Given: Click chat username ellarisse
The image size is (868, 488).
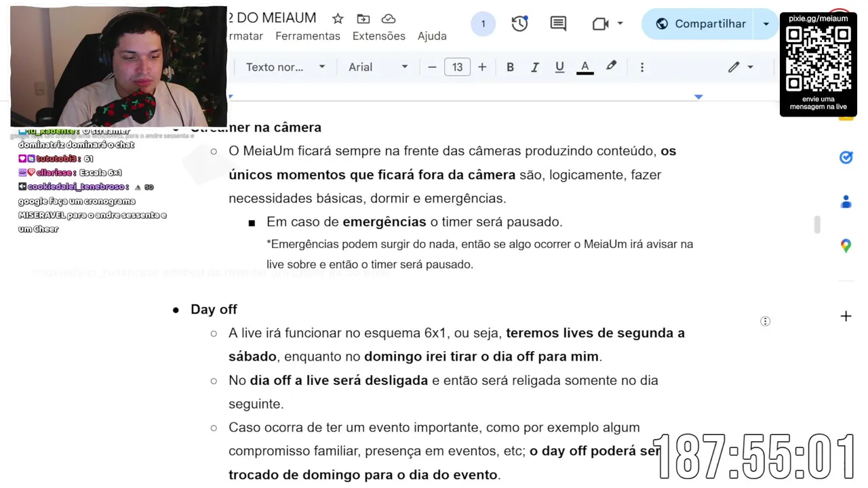Looking at the screenshot, I should (x=55, y=173).
